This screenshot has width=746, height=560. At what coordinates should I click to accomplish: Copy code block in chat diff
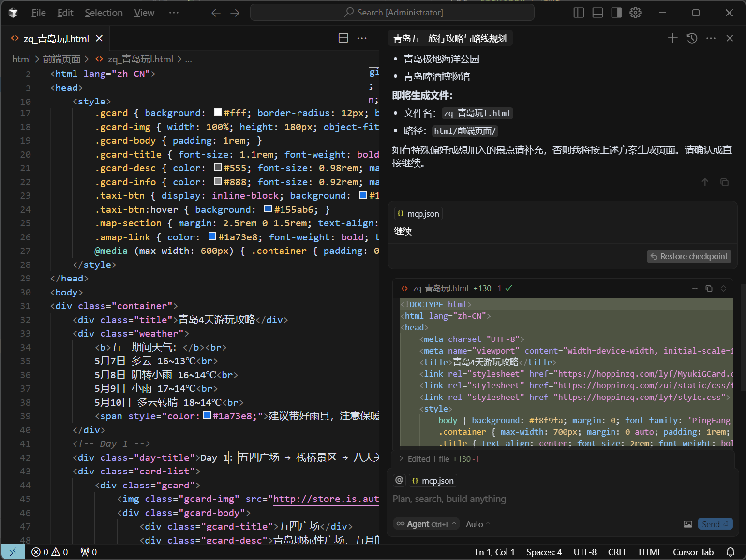click(x=709, y=288)
